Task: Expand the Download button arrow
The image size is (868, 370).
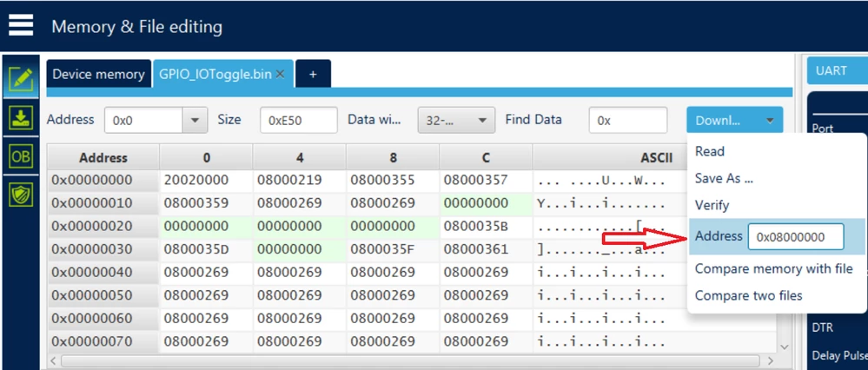Action: coord(770,120)
